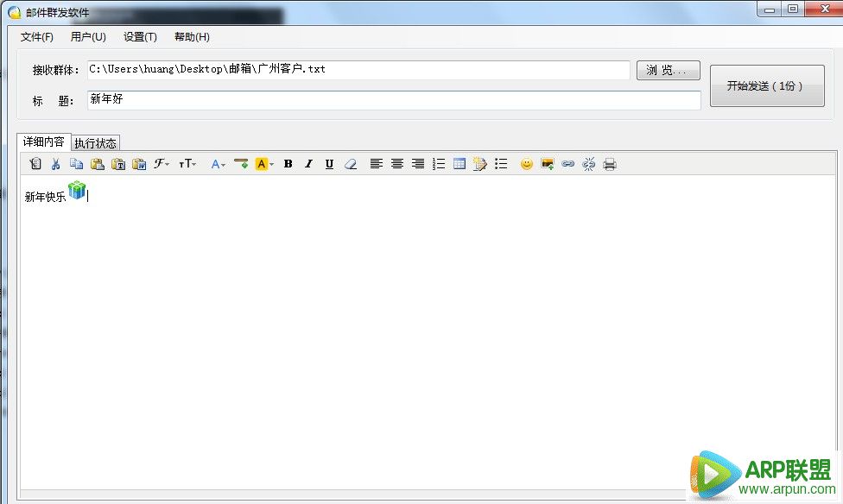The image size is (843, 504).
Task: Click the select-all document icon in toolbar
Action: [x=35, y=164]
